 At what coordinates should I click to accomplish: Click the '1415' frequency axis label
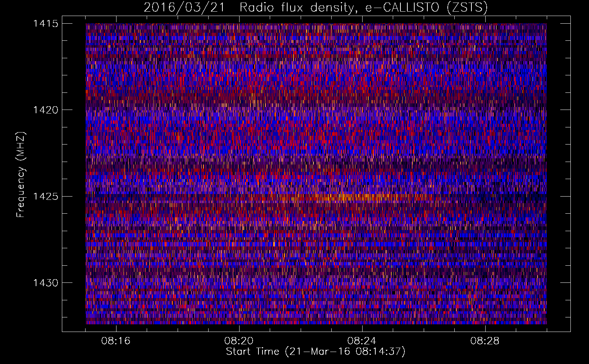point(46,24)
